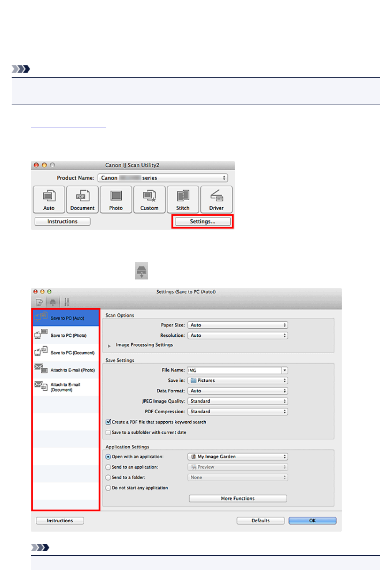Click the Auto scan button
Screen dimensions: 392x582
pyautogui.click(x=49, y=199)
